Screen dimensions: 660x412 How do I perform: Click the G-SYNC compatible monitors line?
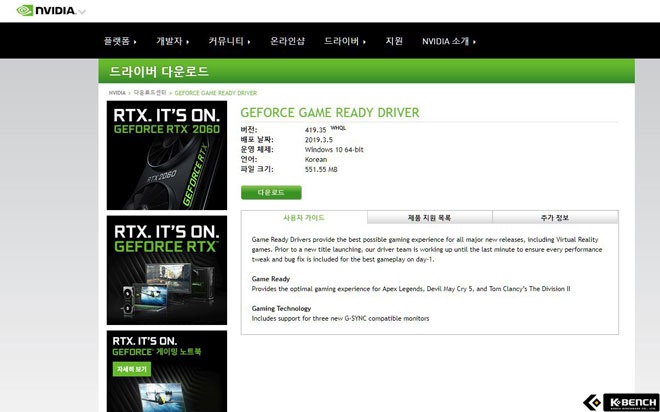click(x=341, y=319)
